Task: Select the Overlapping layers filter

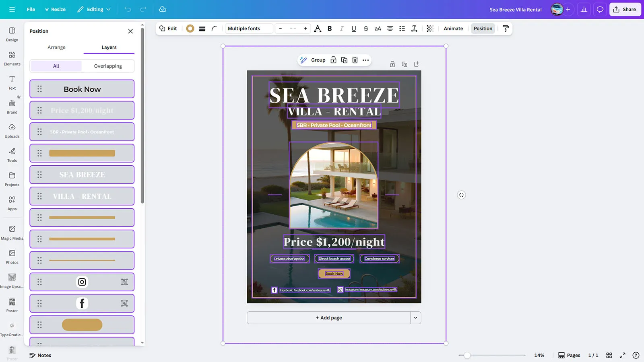Action: coord(108,66)
